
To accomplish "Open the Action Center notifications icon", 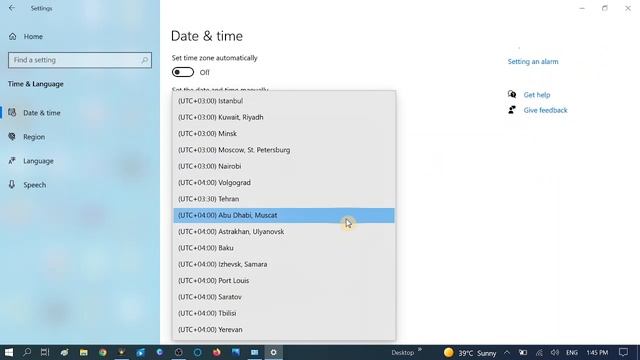I will point(623,353).
